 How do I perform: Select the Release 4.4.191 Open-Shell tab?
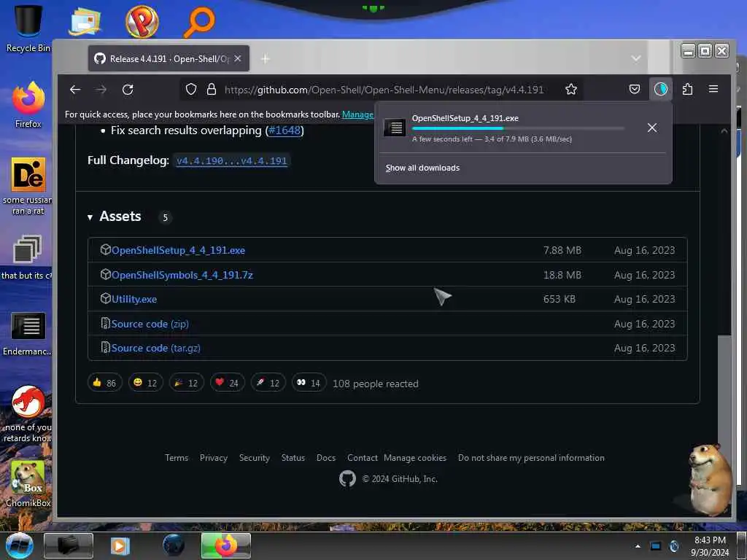coord(169,58)
